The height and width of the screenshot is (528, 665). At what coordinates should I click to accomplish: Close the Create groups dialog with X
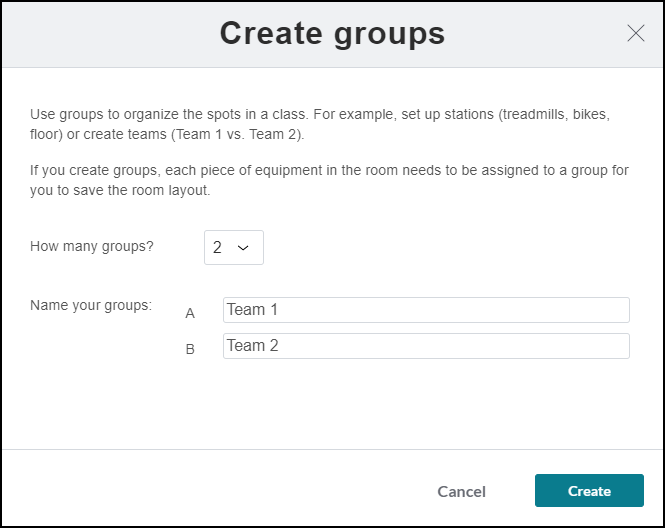635,33
